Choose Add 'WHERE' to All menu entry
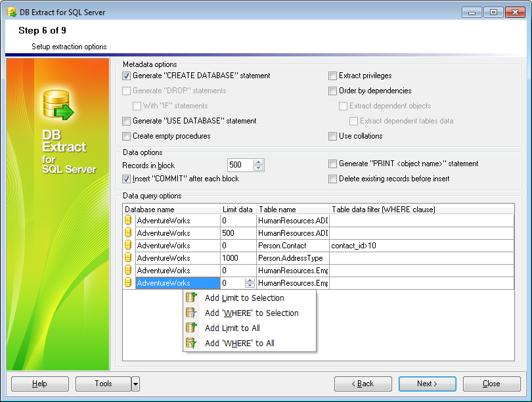The width and height of the screenshot is (532, 402). coord(239,343)
